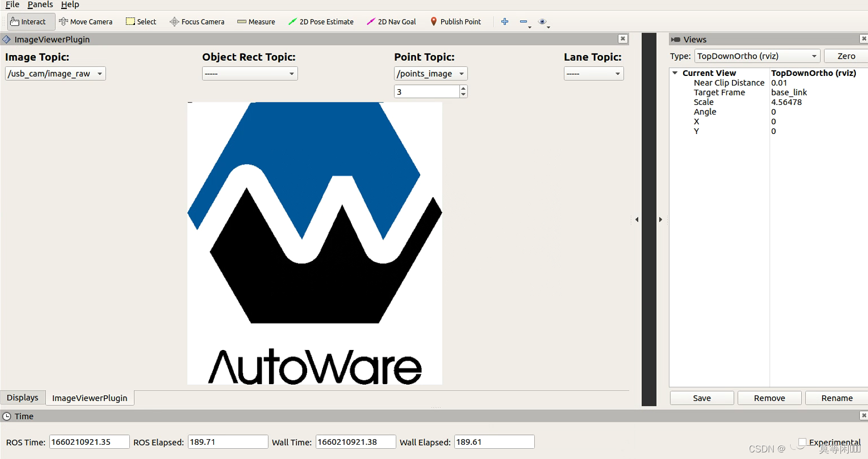Viewport: 868px width, 459px height.
Task: Open the add-tool dropdown arrow beside minus
Action: click(x=530, y=26)
